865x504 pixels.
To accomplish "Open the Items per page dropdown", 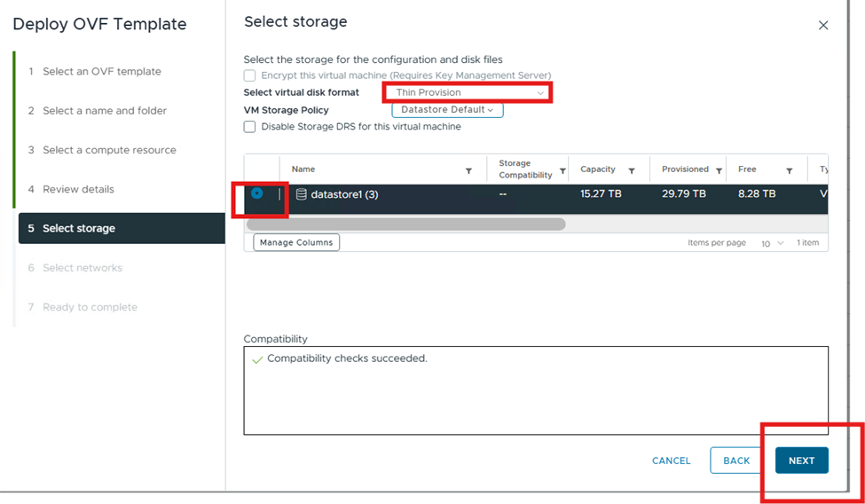I will click(772, 243).
